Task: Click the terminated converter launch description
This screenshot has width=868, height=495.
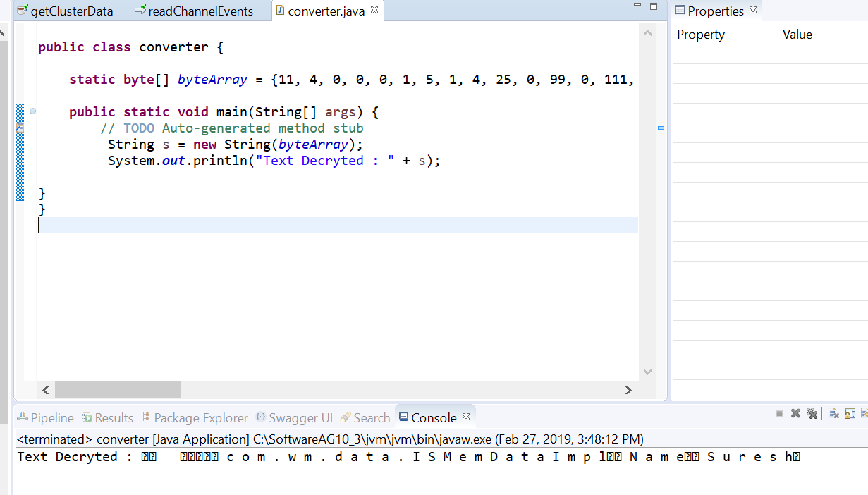Action: pyautogui.click(x=330, y=439)
